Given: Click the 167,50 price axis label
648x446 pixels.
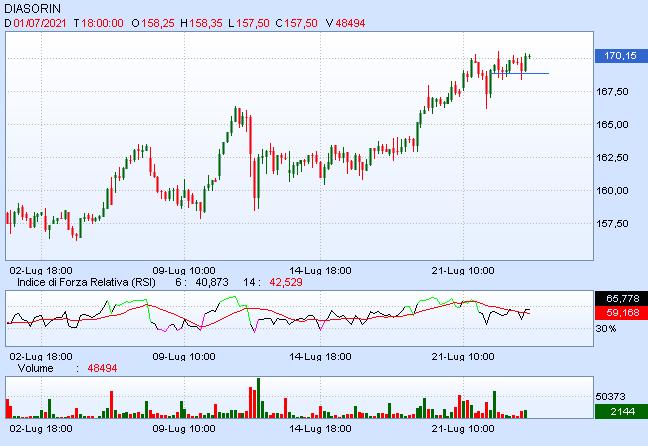Looking at the screenshot, I should click(x=612, y=91).
